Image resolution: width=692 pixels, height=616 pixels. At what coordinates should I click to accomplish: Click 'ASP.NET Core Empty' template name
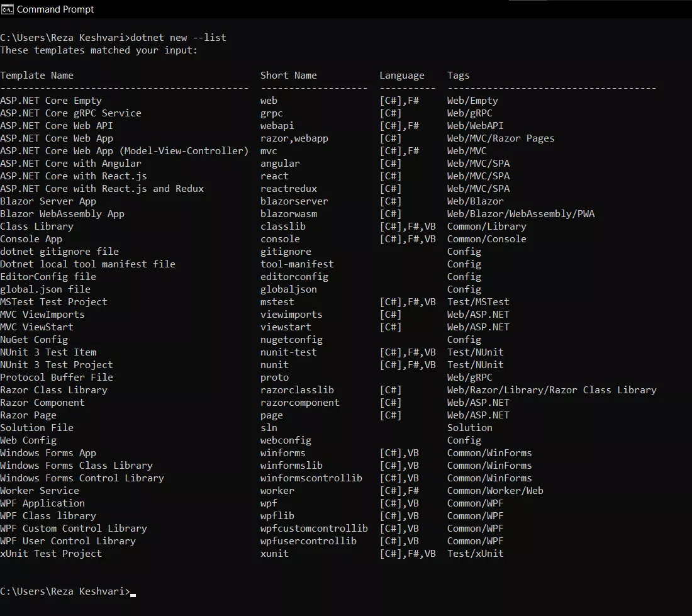point(51,101)
